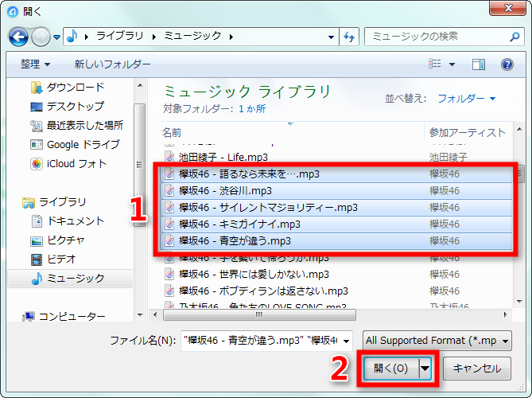Click the デスクトップ monitor icon

coord(37,107)
